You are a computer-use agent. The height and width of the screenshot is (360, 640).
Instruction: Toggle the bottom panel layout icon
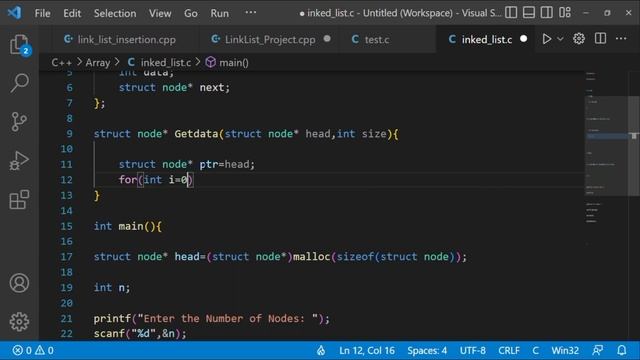point(529,13)
